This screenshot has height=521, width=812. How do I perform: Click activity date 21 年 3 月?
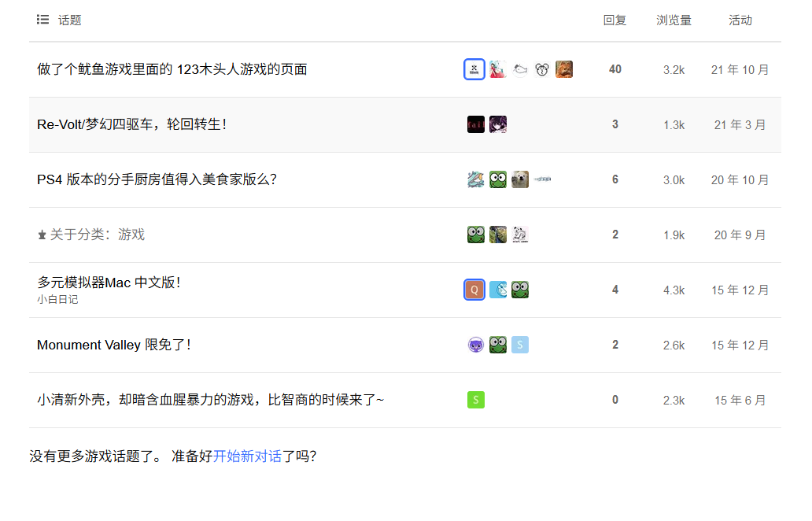(740, 125)
